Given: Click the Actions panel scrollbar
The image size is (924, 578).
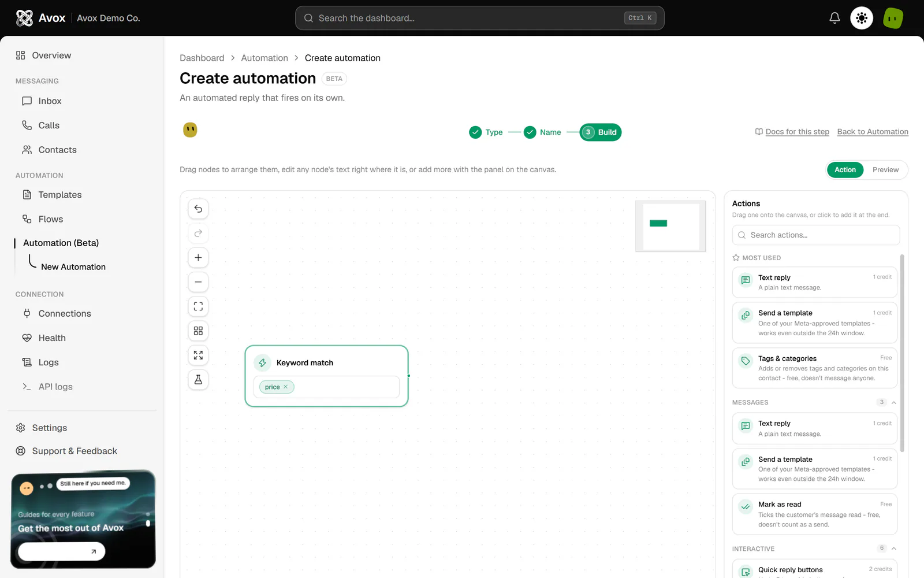Looking at the screenshot, I should 902,353.
